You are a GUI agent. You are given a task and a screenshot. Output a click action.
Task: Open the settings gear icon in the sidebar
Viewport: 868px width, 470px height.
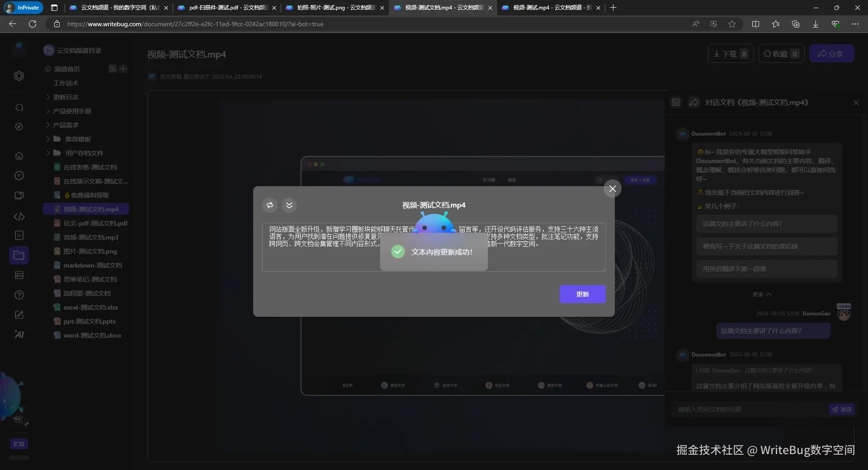pyautogui.click(x=19, y=76)
